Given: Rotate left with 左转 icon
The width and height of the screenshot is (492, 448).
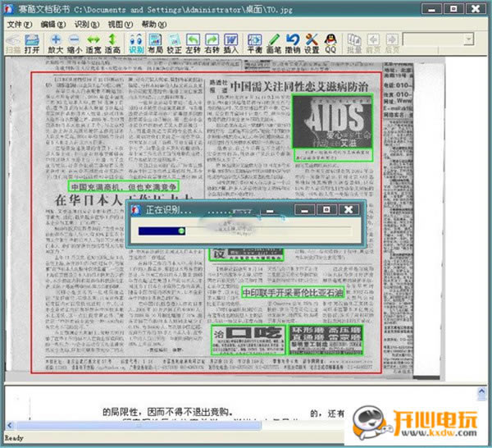Looking at the screenshot, I should coord(193,43).
